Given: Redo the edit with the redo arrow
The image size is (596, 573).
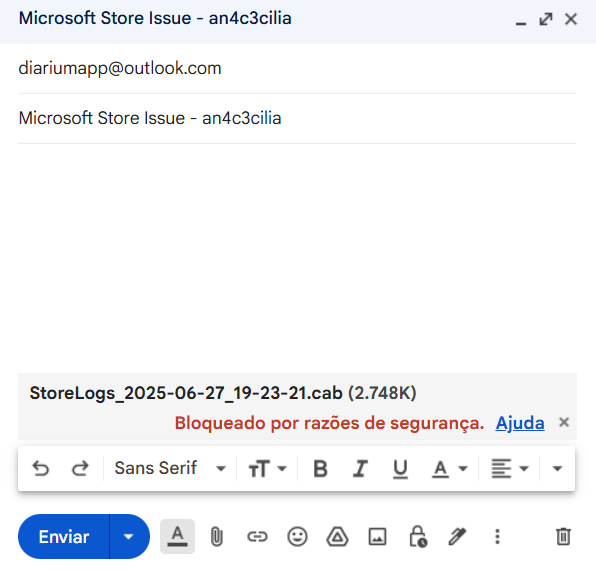Looking at the screenshot, I should [80, 468].
